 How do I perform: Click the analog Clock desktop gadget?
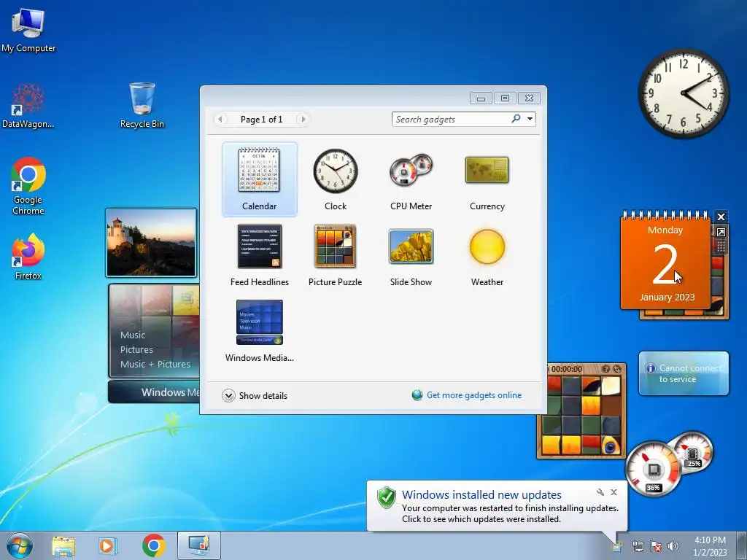683,93
